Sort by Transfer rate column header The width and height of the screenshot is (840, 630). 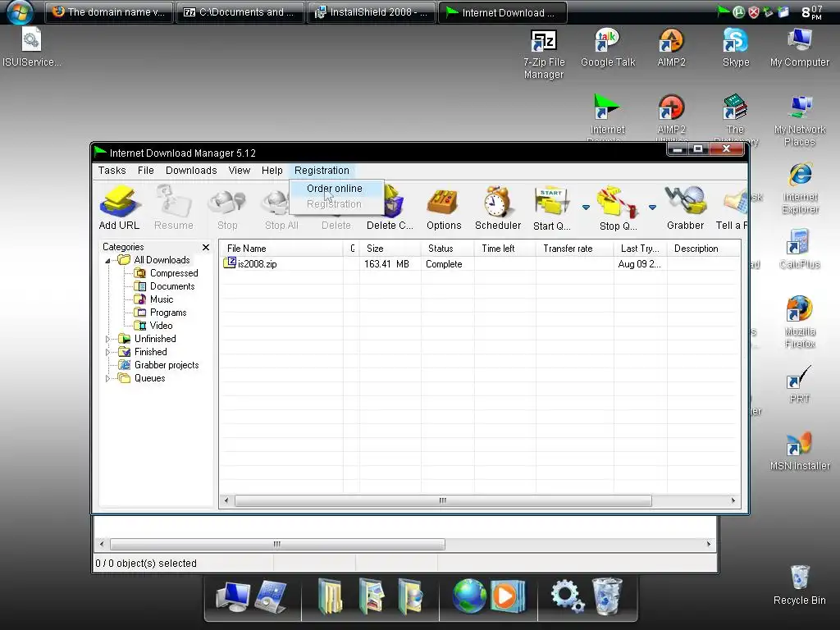[574, 249]
